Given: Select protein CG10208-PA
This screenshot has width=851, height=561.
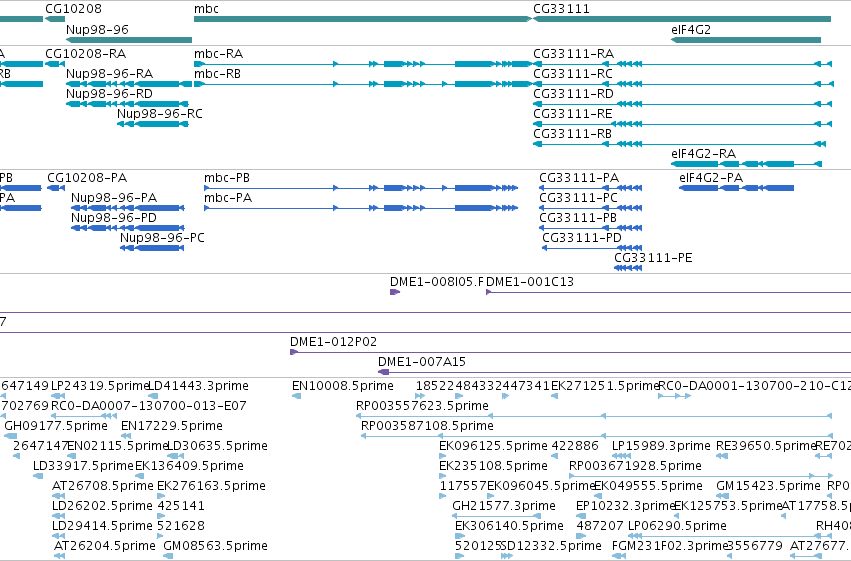Looking at the screenshot, I should [x=56, y=188].
